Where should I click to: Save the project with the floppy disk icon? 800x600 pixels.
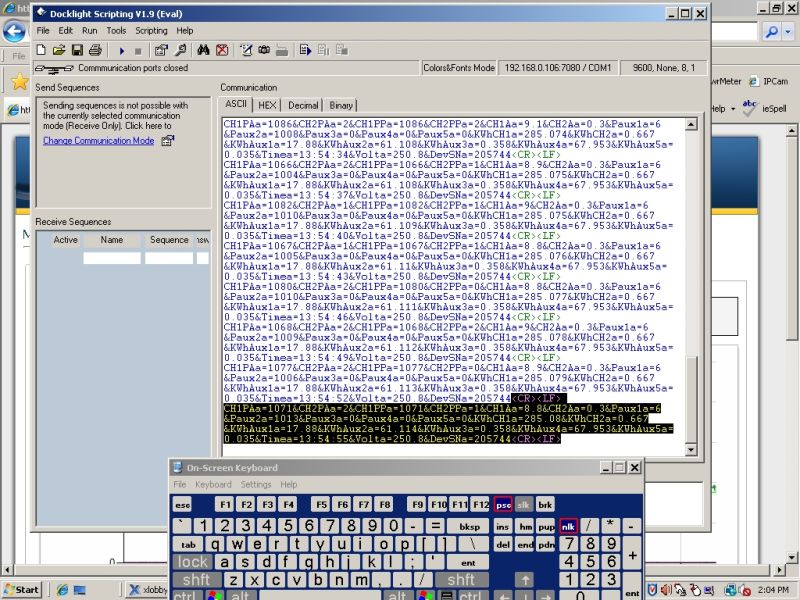tap(77, 50)
